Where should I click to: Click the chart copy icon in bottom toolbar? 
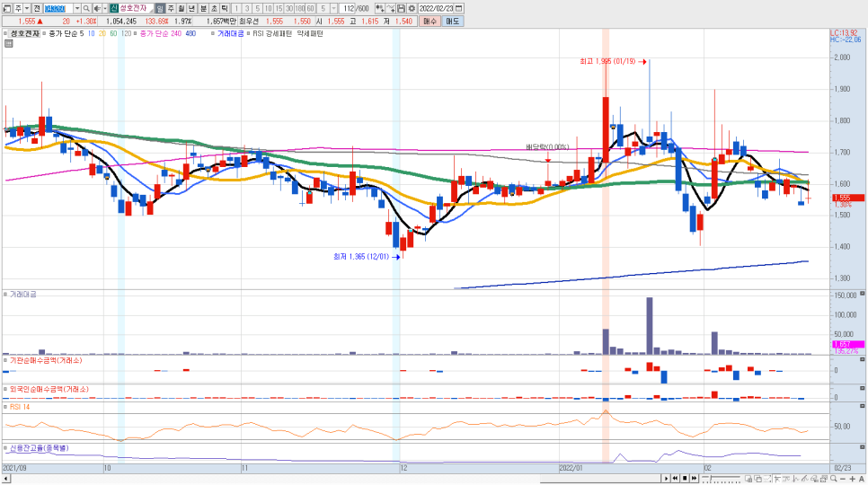pyautogui.click(x=748, y=479)
